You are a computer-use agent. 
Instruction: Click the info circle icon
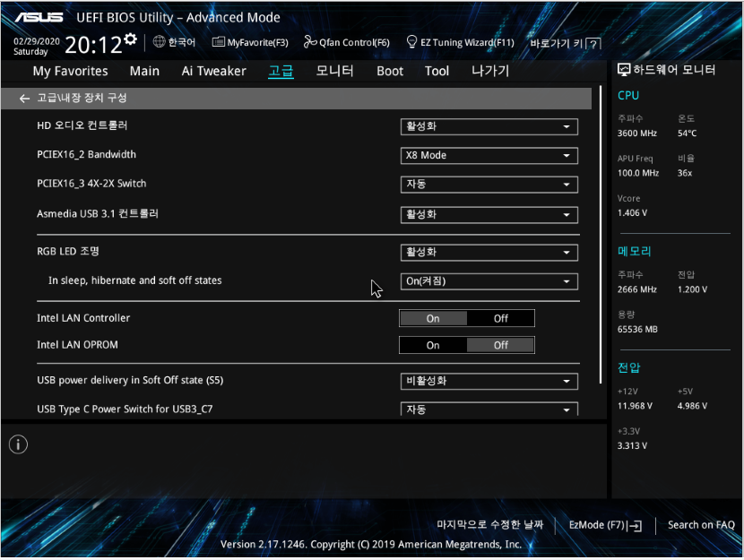pos(18,444)
